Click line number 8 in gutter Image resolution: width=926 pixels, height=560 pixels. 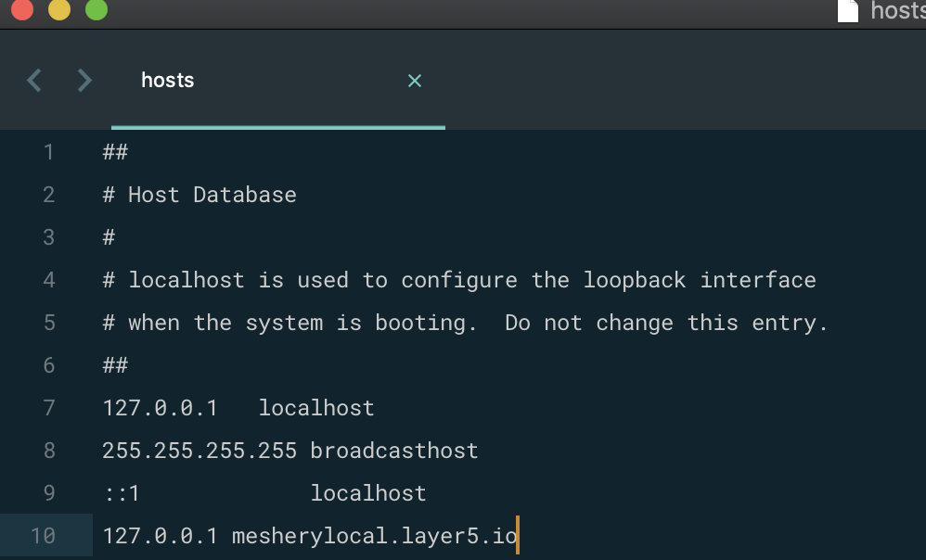pyautogui.click(x=49, y=451)
